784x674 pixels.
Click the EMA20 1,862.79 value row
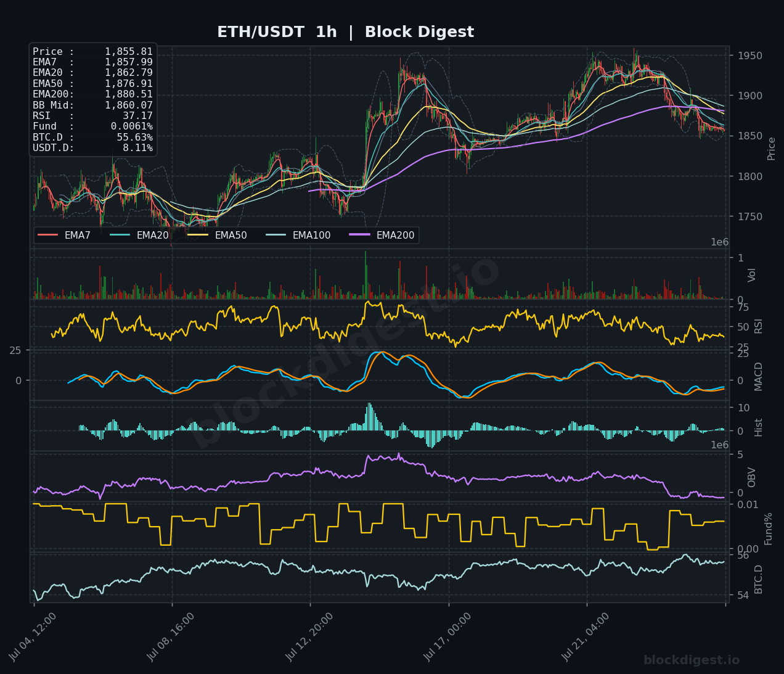pos(92,73)
